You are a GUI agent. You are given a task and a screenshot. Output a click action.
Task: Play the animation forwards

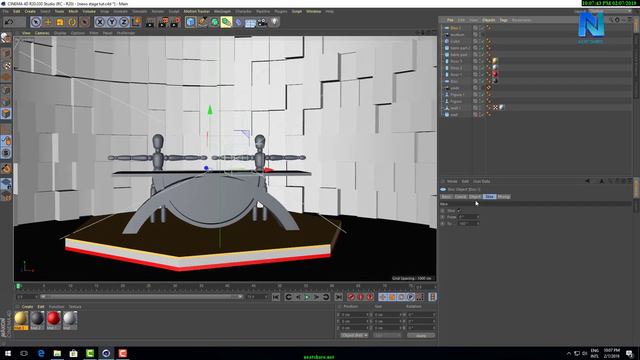pos(307,297)
